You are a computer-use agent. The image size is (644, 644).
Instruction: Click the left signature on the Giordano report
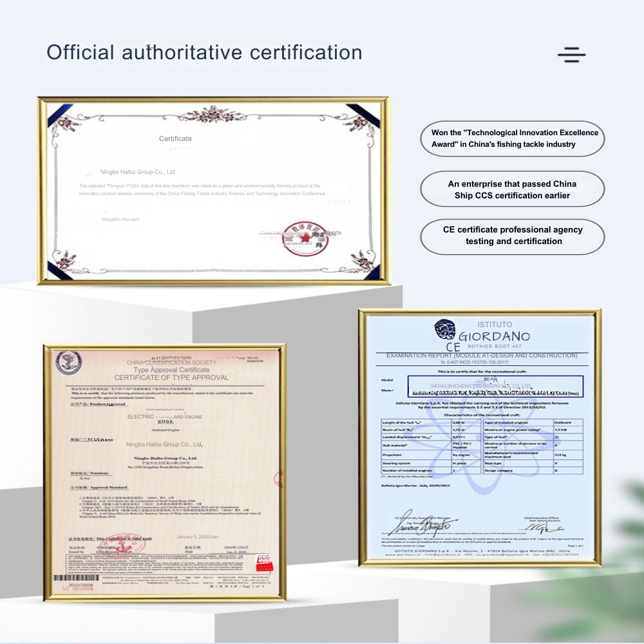(x=423, y=526)
